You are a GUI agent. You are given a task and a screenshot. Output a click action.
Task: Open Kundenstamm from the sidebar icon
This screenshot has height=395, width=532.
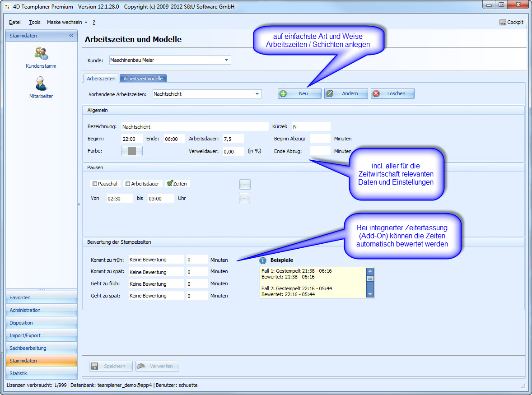41,54
